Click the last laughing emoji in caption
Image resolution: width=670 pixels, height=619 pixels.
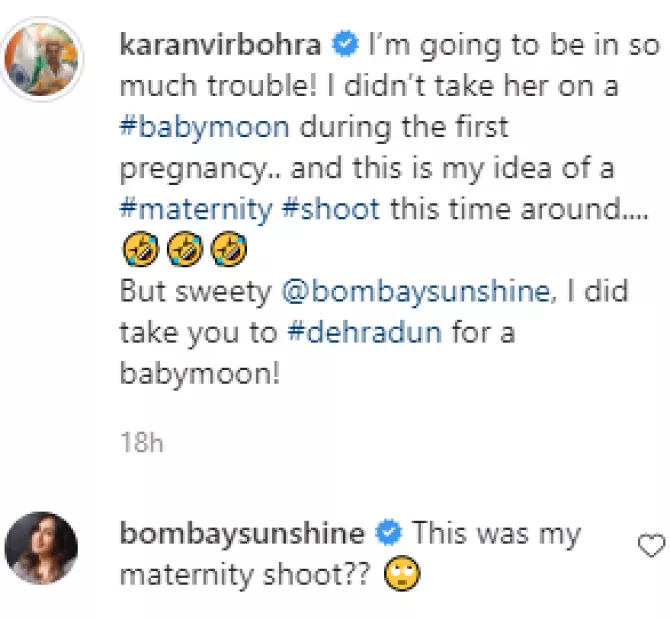click(x=228, y=248)
